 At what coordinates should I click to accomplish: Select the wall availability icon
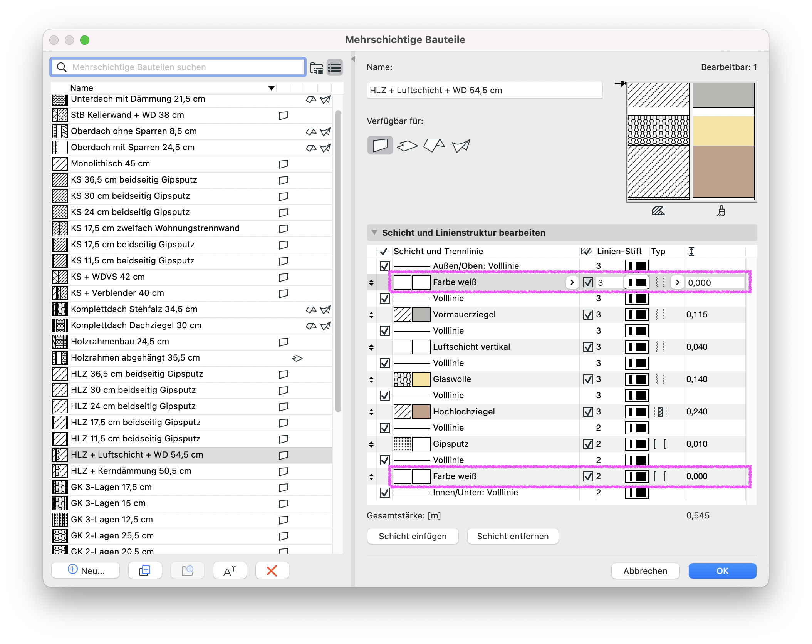pyautogui.click(x=380, y=145)
